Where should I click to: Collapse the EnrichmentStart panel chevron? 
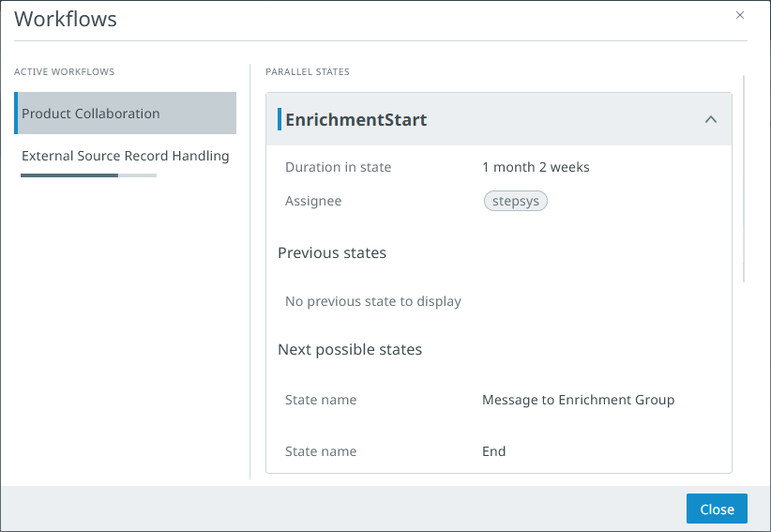tap(710, 119)
